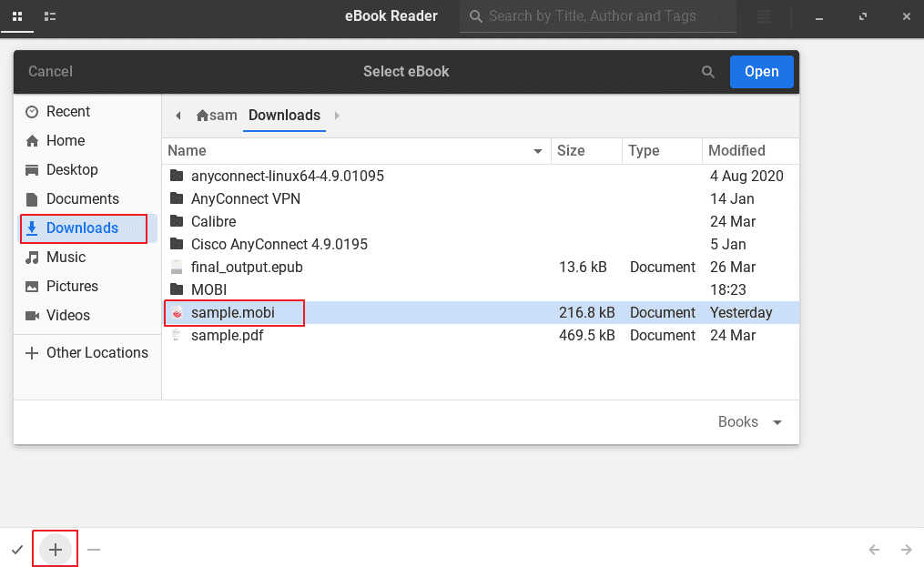Select the Pictures folder in the sidebar
The width and height of the screenshot is (924, 567).
click(74, 286)
